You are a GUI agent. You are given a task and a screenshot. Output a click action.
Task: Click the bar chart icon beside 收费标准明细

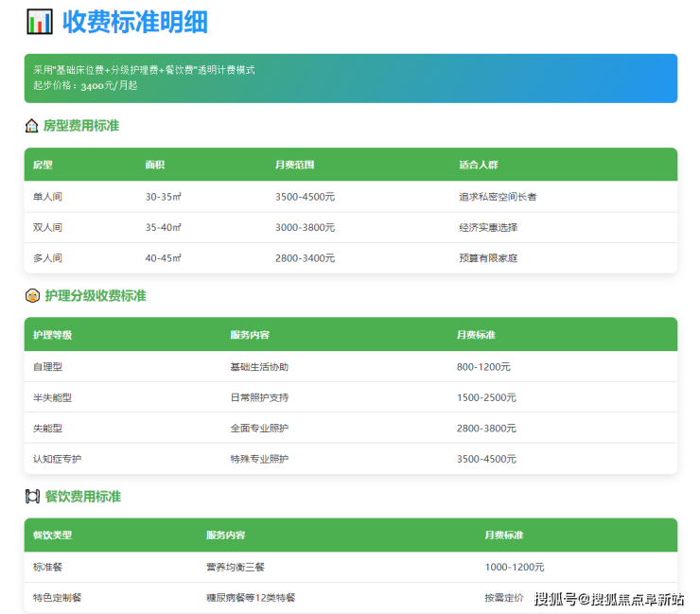point(39,22)
